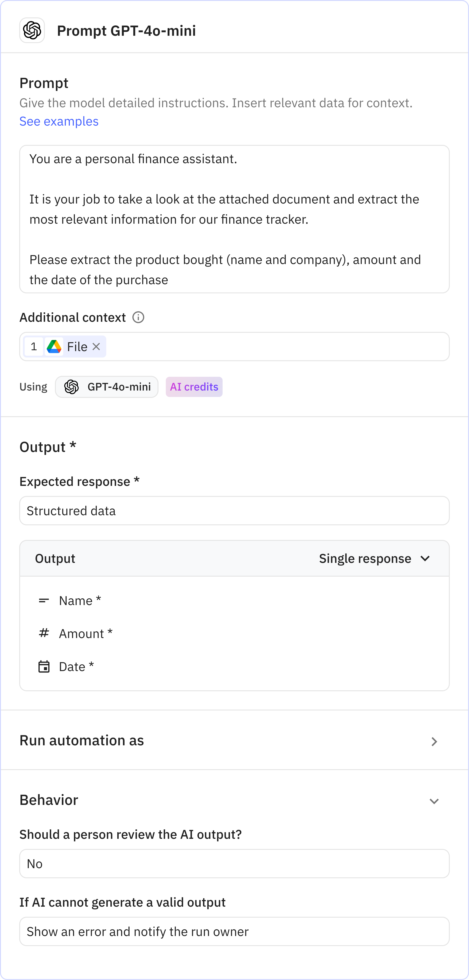Click the Additional context input field
The width and height of the screenshot is (469, 980).
click(x=278, y=347)
